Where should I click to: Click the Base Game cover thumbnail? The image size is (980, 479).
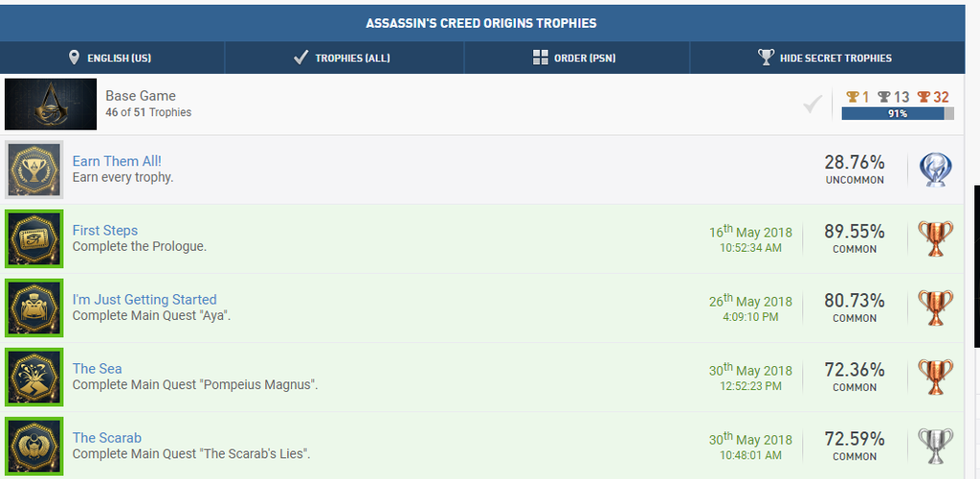coord(51,104)
